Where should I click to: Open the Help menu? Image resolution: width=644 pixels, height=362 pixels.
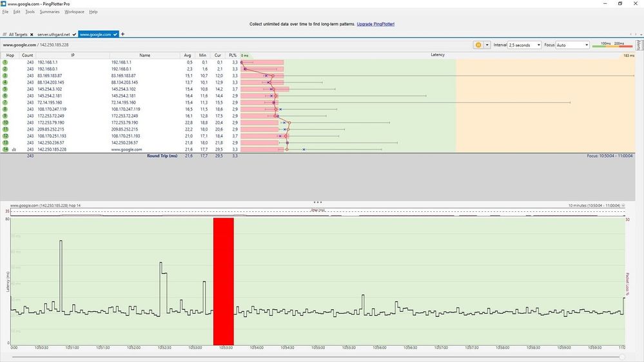[x=93, y=12]
